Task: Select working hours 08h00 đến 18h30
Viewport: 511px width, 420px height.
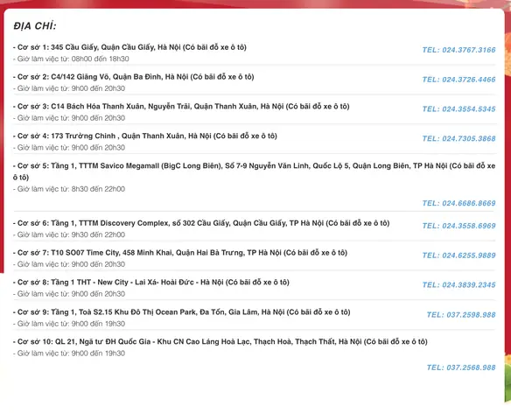Action: pos(71,59)
